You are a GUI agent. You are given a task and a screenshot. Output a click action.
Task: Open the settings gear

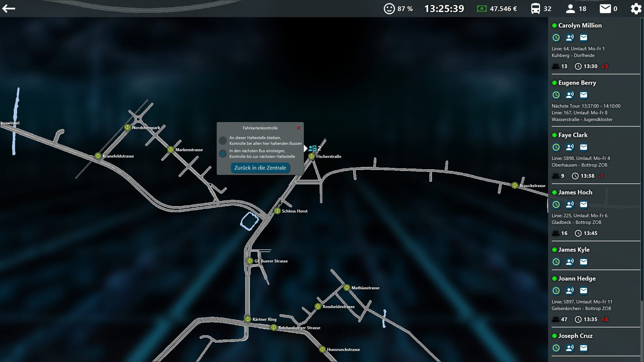coord(636,9)
